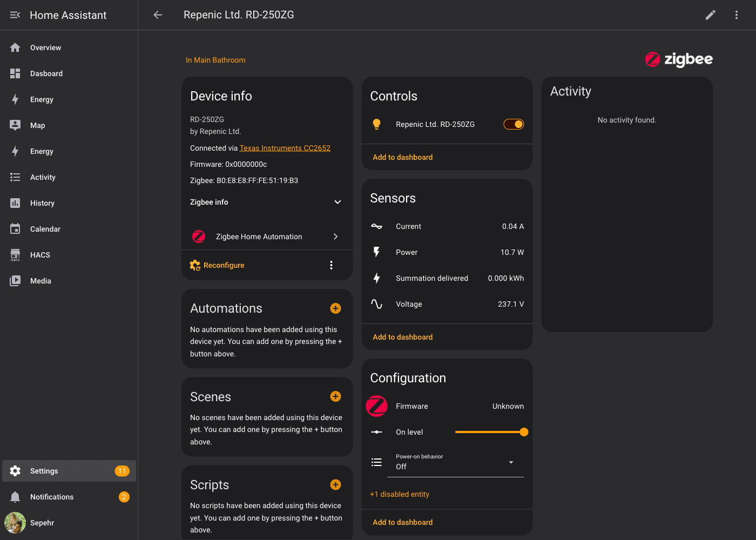Add a scene with the plus icon
The height and width of the screenshot is (540, 756).
pos(335,396)
